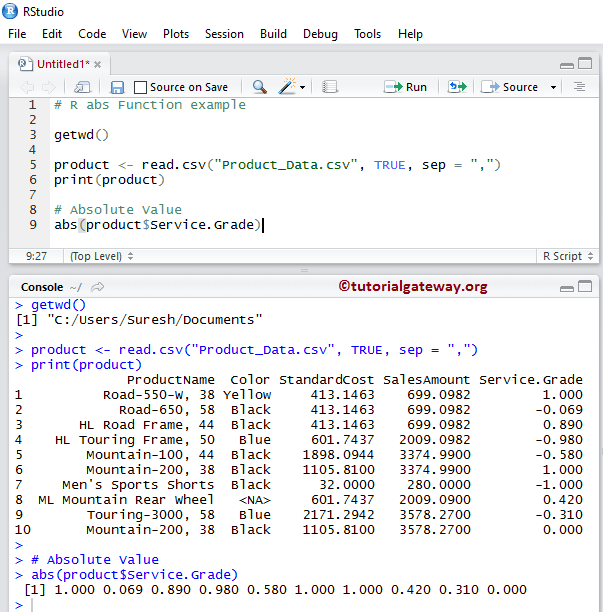Click the abs output result line
The width and height of the screenshot is (603, 612).
[276, 589]
